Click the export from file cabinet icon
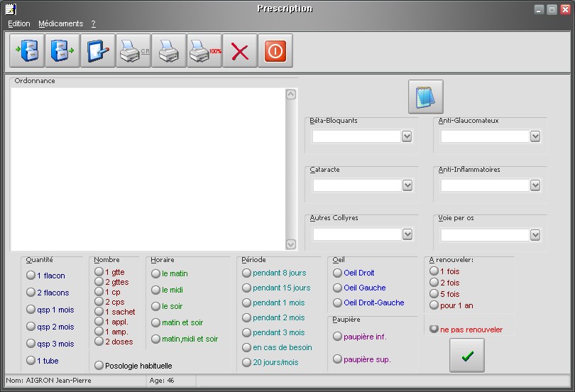 62,51
